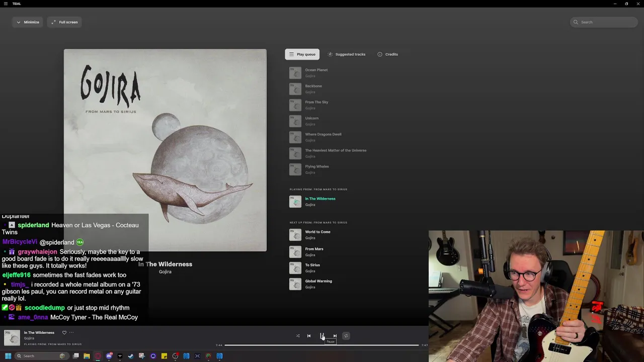Open the Windows Start menu

click(x=8, y=356)
